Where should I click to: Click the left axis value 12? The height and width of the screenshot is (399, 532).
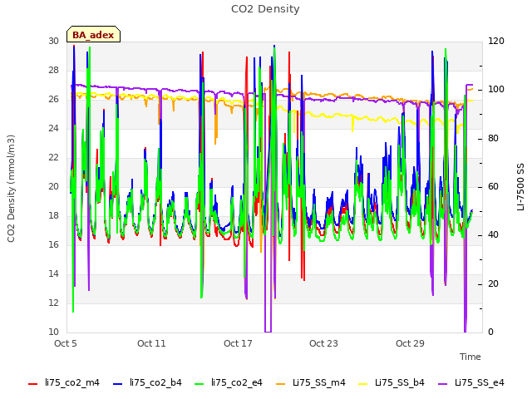click(x=53, y=303)
